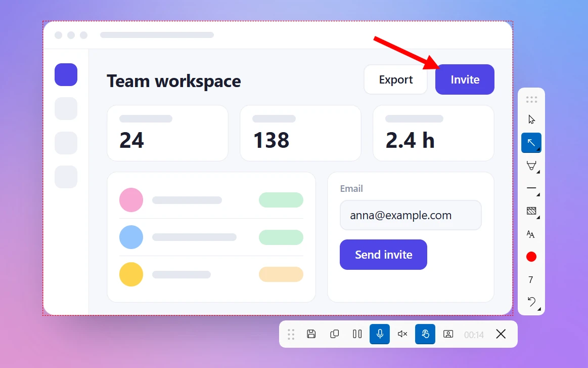The height and width of the screenshot is (368, 588).
Task: Click the 00:14 recording timer
Action: tap(474, 335)
